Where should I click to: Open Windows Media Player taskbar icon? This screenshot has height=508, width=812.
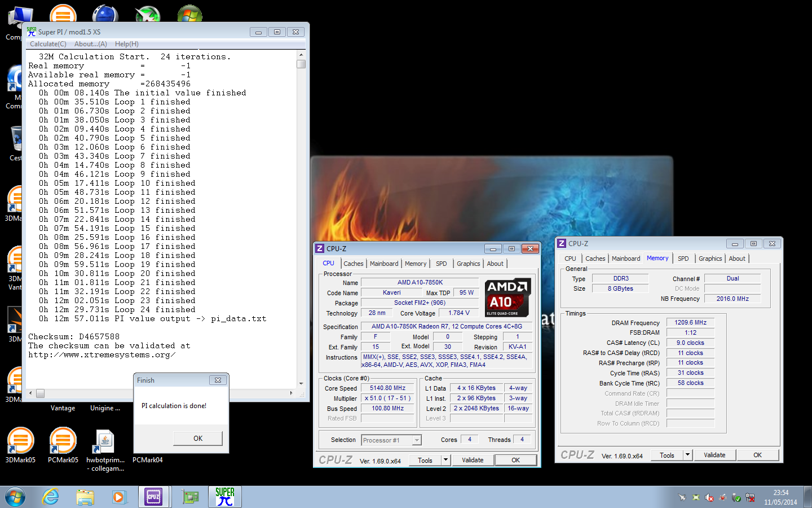(x=118, y=497)
